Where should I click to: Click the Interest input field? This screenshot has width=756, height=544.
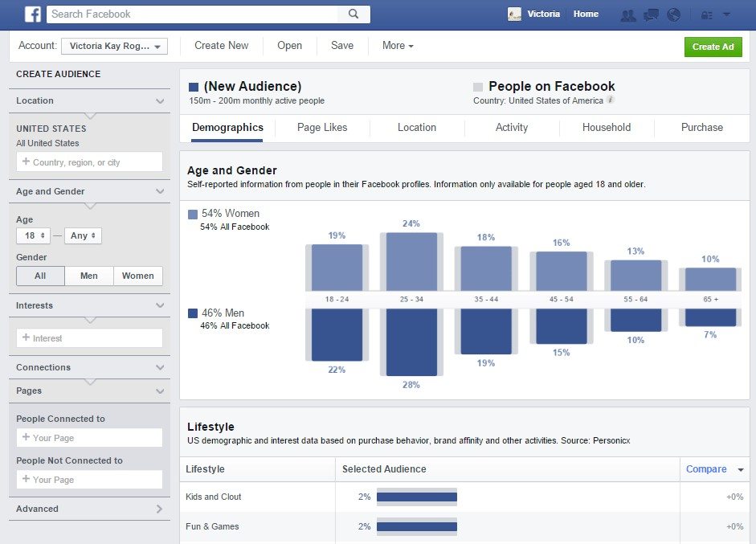[x=90, y=338]
